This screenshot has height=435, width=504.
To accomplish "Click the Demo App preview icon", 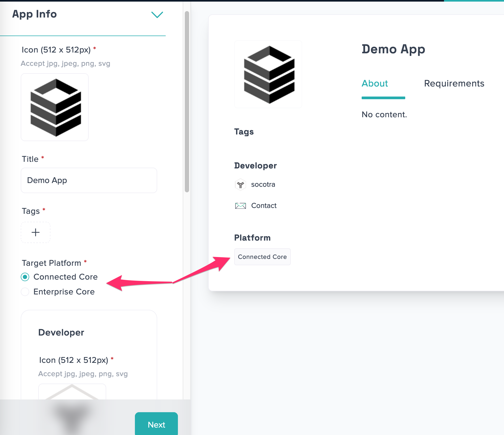I will (268, 74).
